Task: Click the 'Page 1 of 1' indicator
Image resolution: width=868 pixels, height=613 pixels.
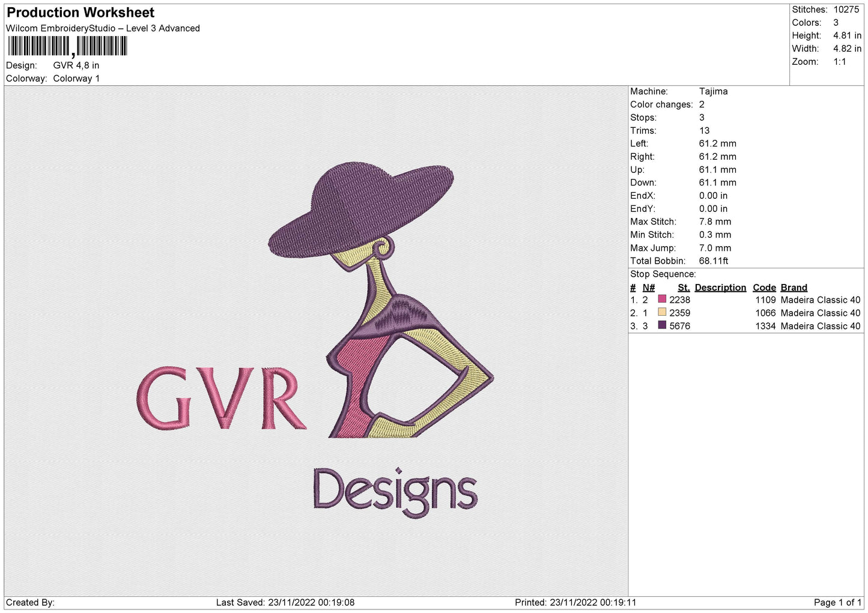Action: tap(837, 602)
